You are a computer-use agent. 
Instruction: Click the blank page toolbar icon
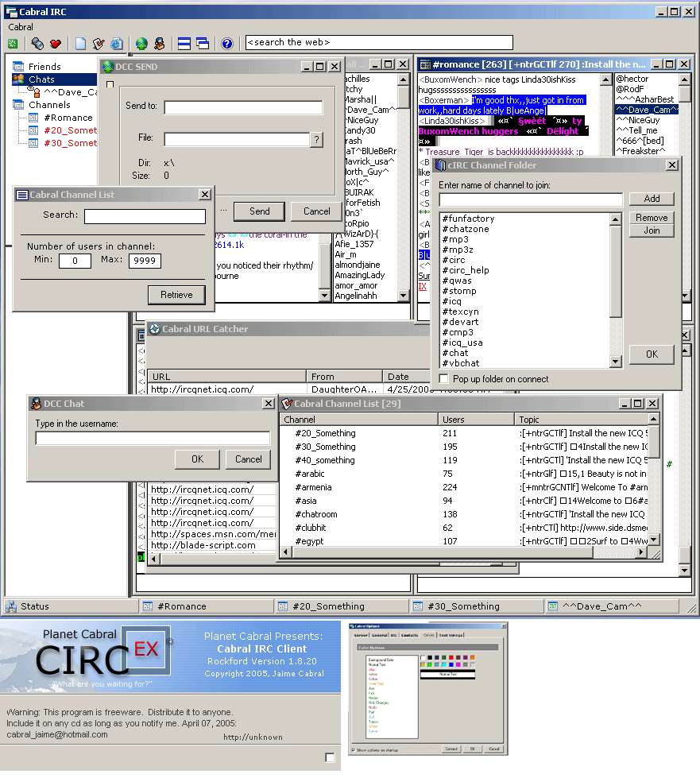pyautogui.click(x=80, y=44)
